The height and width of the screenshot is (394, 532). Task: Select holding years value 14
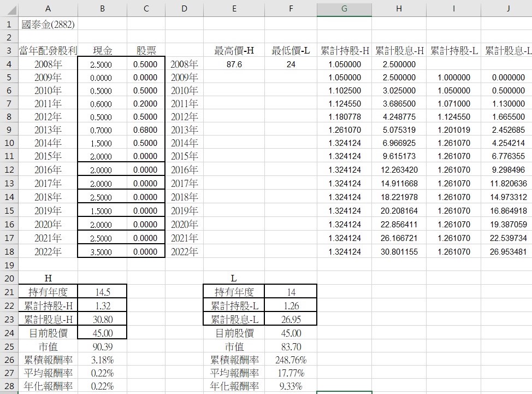291,292
